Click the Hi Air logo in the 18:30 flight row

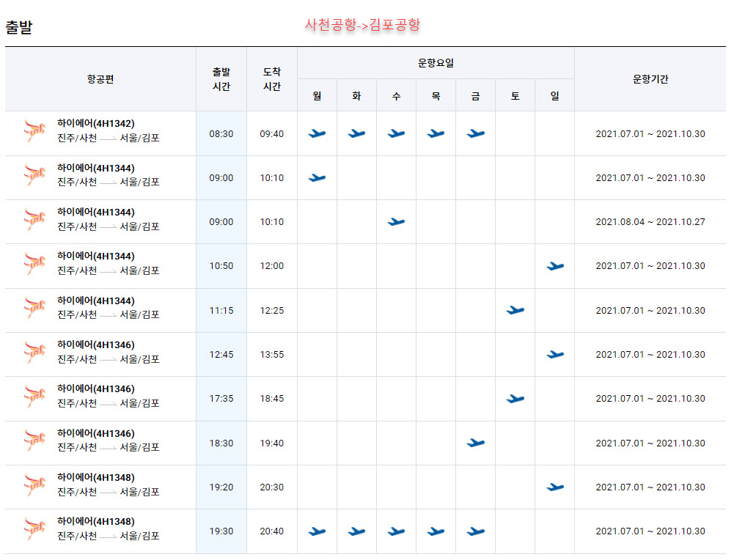click(34, 441)
